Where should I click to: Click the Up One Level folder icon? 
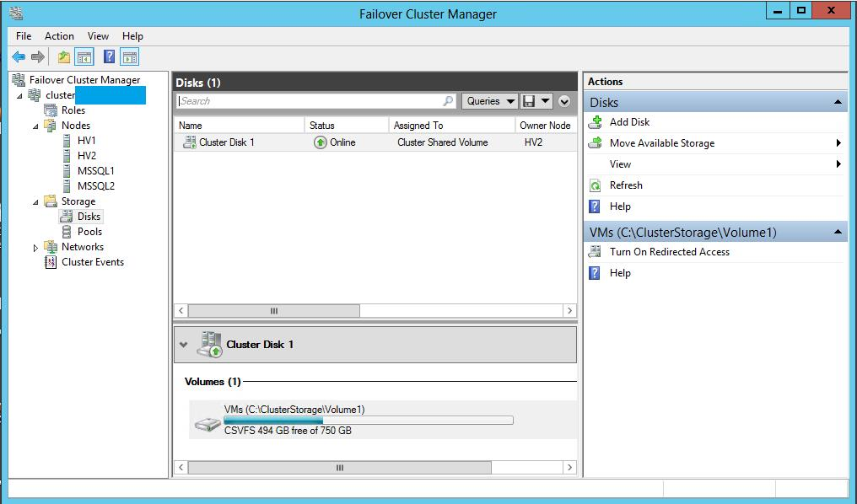click(x=64, y=57)
